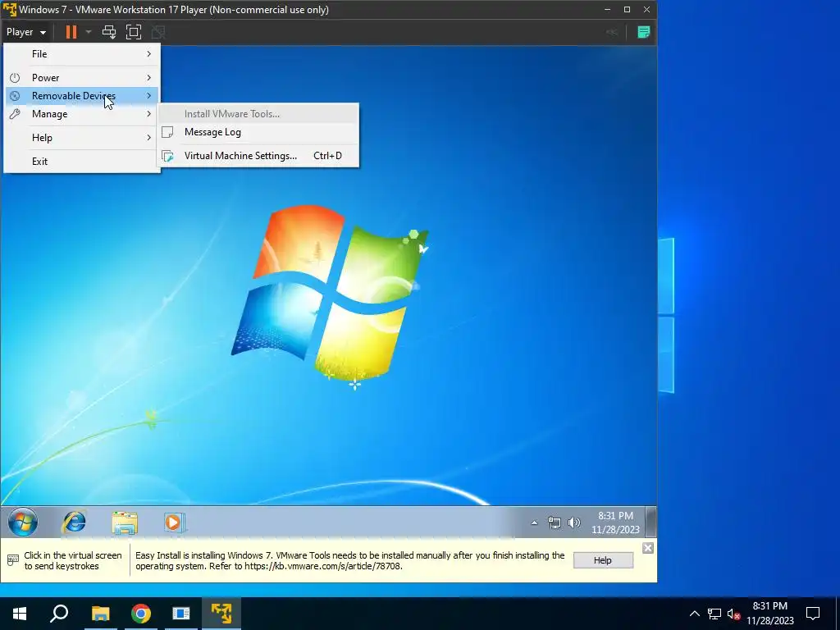Image resolution: width=840 pixels, height=630 pixels.
Task: Expand the Help submenu arrow
Action: (149, 138)
